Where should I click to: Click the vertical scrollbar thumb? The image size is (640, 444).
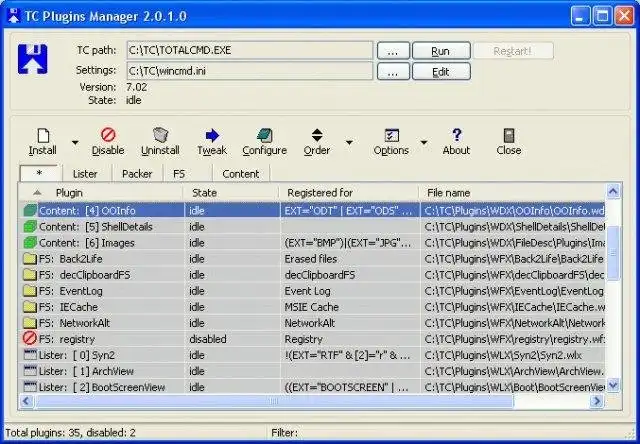pyautogui.click(x=613, y=253)
